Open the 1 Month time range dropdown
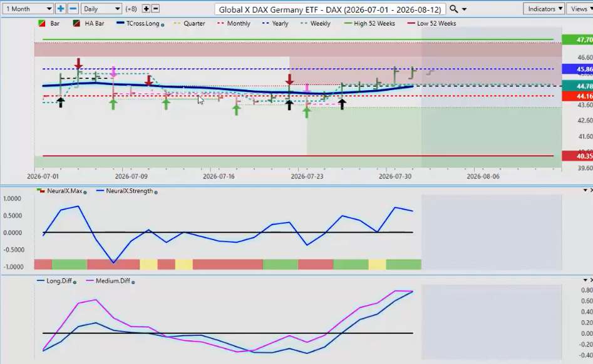This screenshot has height=364, width=593. point(28,9)
